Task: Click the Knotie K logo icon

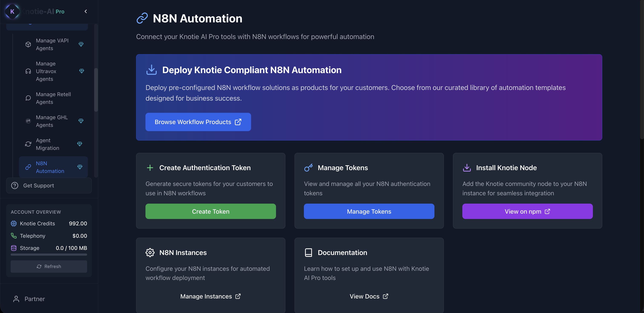Action: click(x=12, y=12)
